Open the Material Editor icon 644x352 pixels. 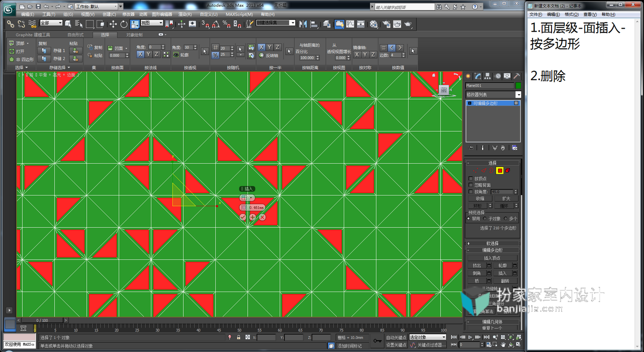pyautogui.click(x=373, y=24)
